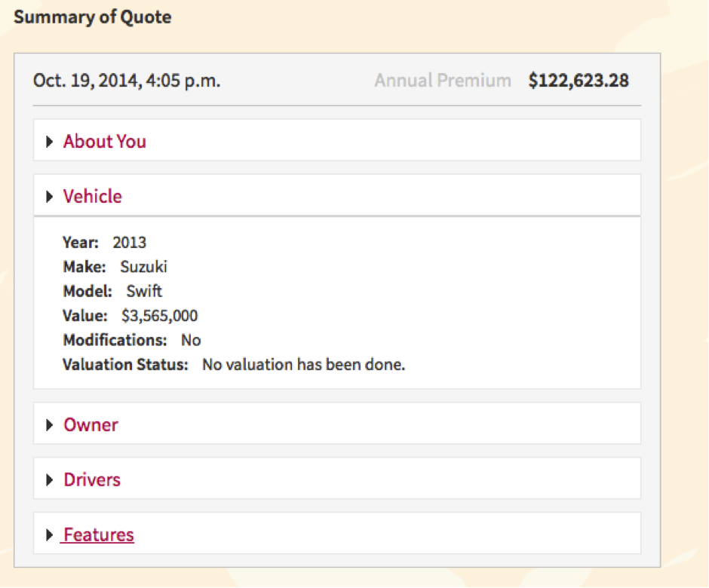Click the No valuation has been done text
This screenshot has width=709, height=588.
304,365
